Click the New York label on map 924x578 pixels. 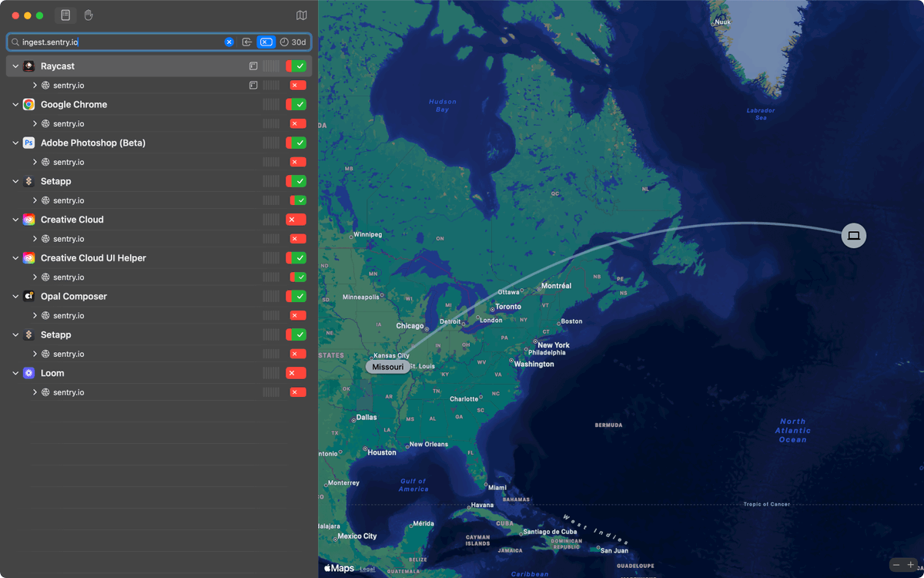554,344
